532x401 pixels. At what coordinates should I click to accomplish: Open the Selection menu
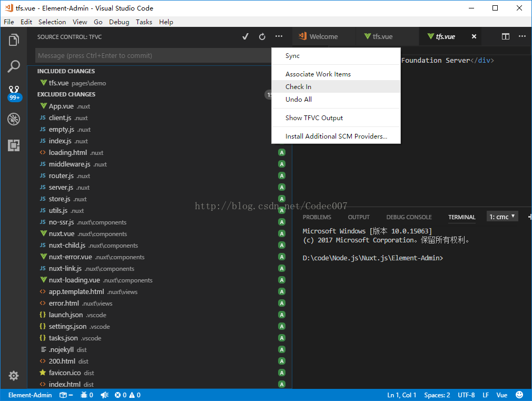52,22
